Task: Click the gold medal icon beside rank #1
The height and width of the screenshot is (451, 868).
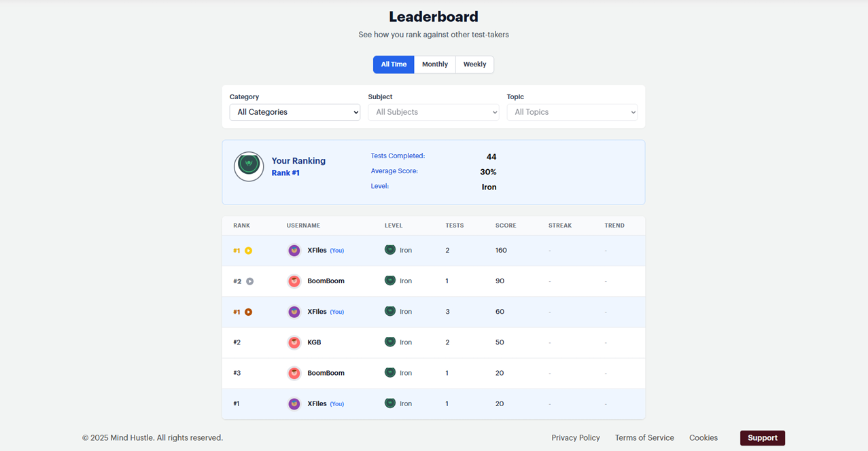Action: pos(249,251)
